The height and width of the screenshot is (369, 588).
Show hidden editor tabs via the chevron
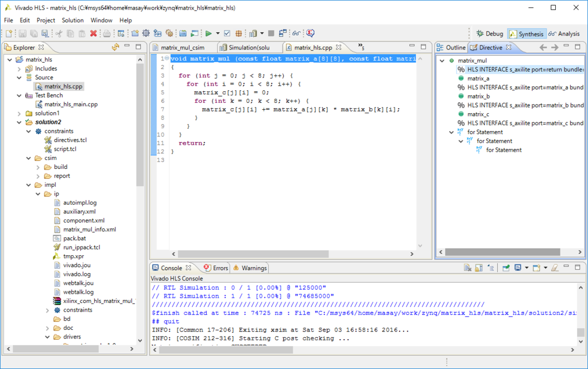(x=361, y=47)
